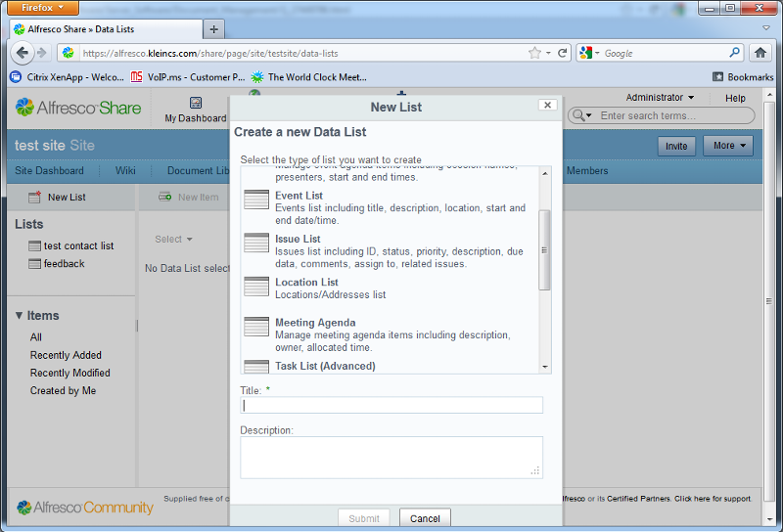Click the New Item toolbar button
This screenshot has width=783, height=532.
pos(189,198)
